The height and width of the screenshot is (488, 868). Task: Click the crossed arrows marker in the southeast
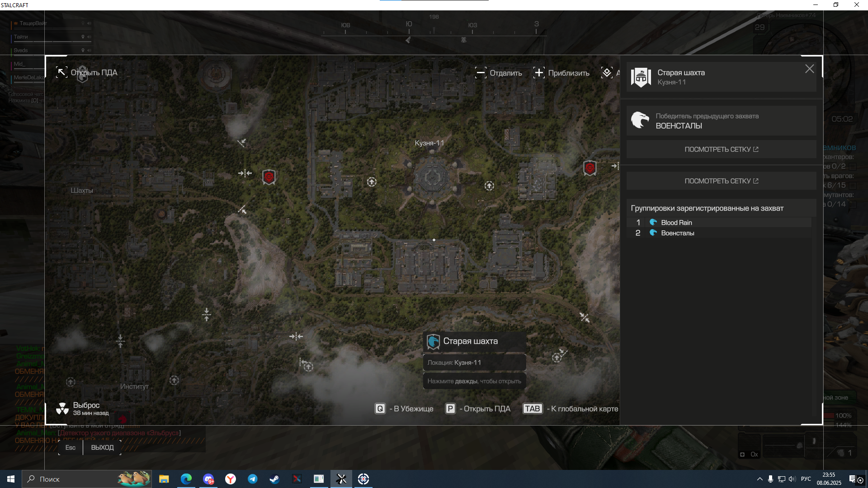585,318
